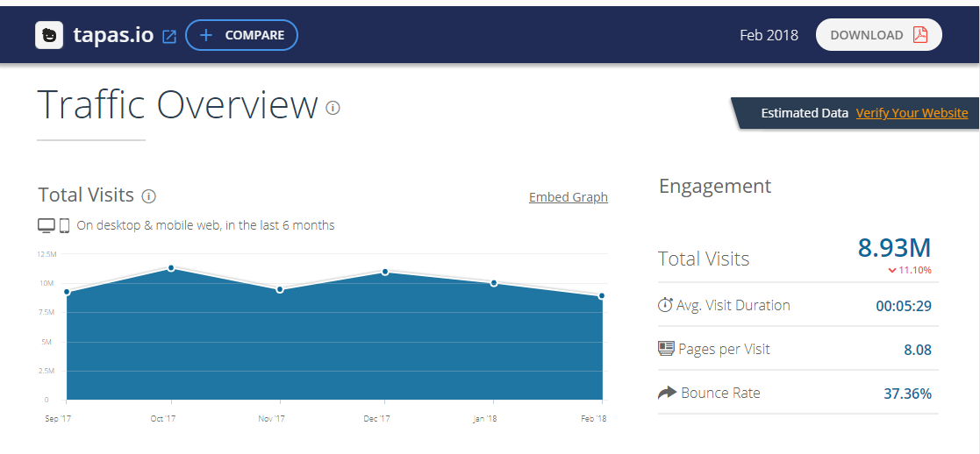Click the Avg. Visit Duration clock icon
Screen dimensions: 980x454
click(x=665, y=305)
